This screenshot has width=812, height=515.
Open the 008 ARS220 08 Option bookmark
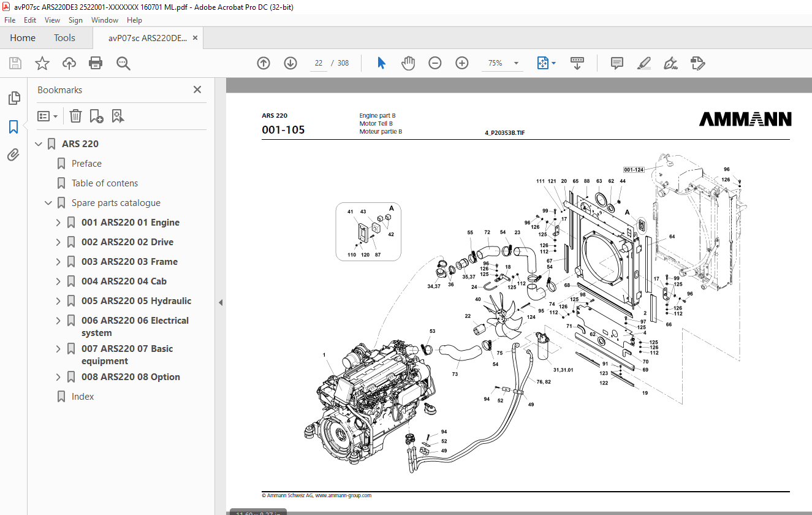(131, 377)
